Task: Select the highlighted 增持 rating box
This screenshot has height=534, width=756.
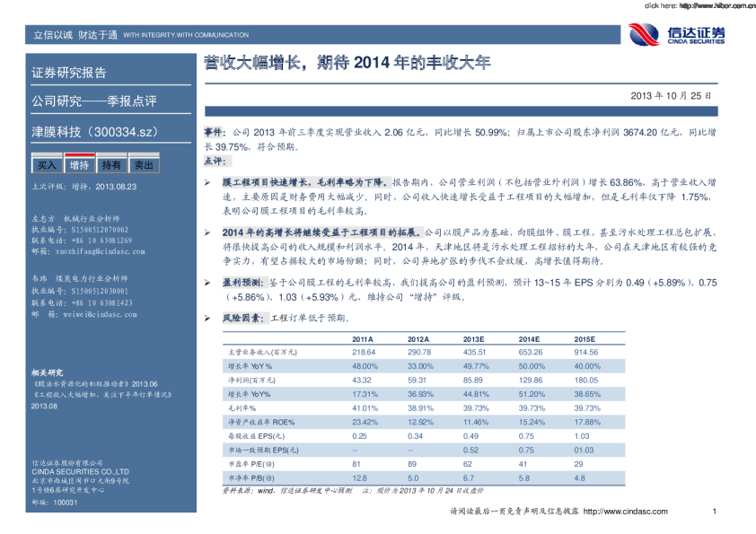Action: tap(79, 165)
